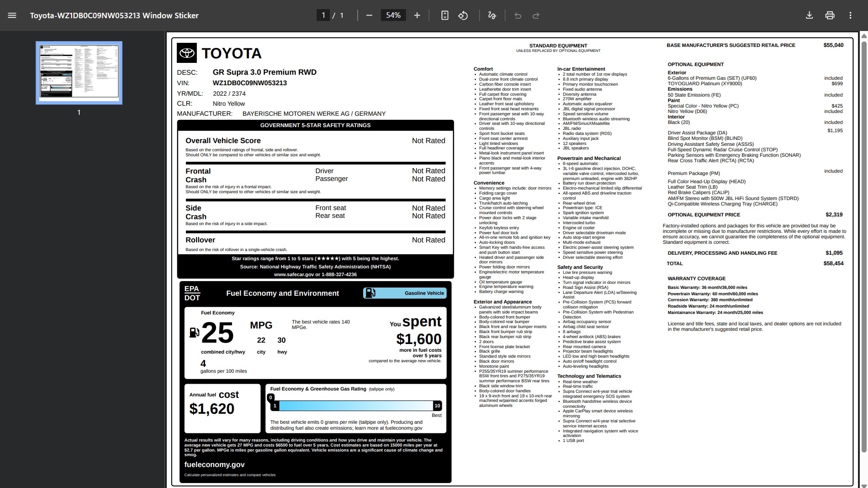Click the www.safecar.gov text
This screenshot has width=868, height=488.
pos(294,275)
